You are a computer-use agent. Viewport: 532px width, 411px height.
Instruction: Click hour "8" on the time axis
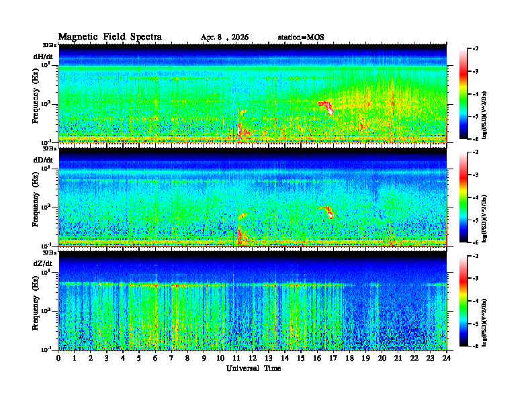pyautogui.click(x=187, y=359)
